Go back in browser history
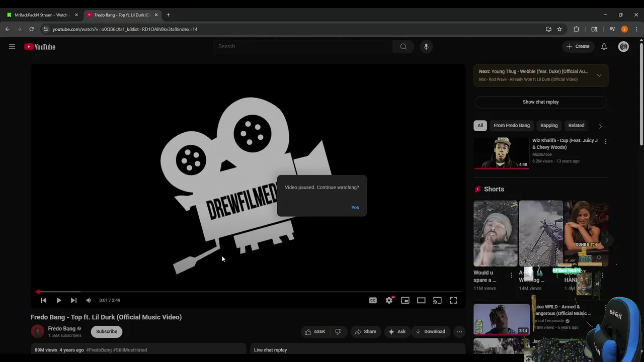 [x=8, y=29]
